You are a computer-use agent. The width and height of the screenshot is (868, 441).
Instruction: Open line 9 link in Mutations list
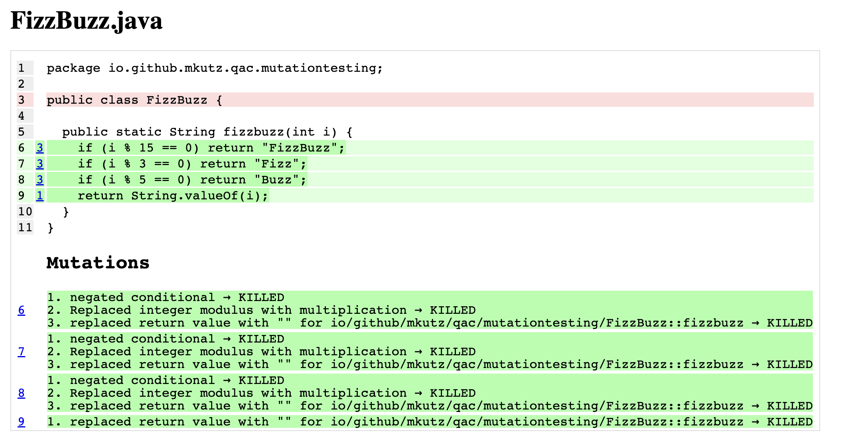(21, 422)
